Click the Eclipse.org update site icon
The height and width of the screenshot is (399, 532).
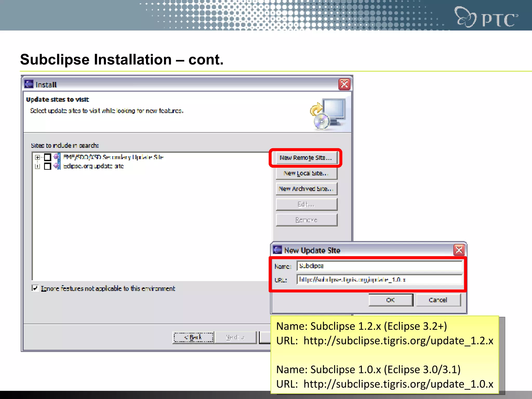pyautogui.click(x=57, y=166)
